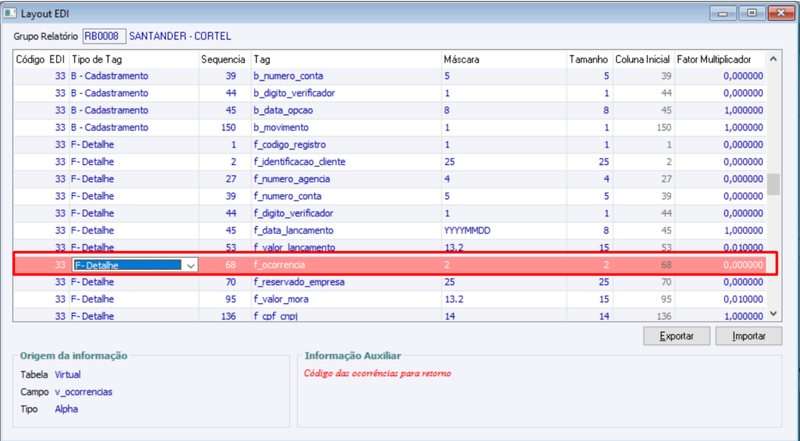
Task: Minimize the Layout EDI window
Action: 722,13
